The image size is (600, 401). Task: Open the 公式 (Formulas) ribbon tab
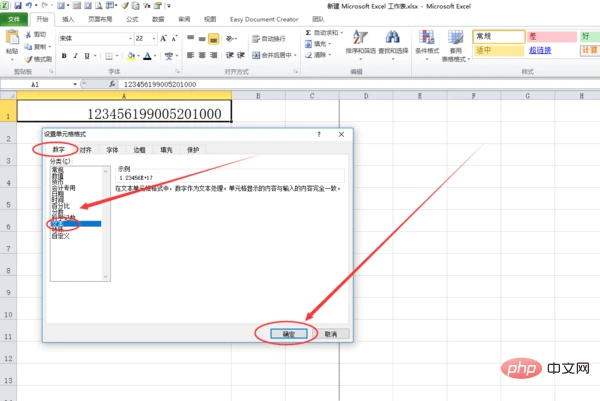point(132,18)
